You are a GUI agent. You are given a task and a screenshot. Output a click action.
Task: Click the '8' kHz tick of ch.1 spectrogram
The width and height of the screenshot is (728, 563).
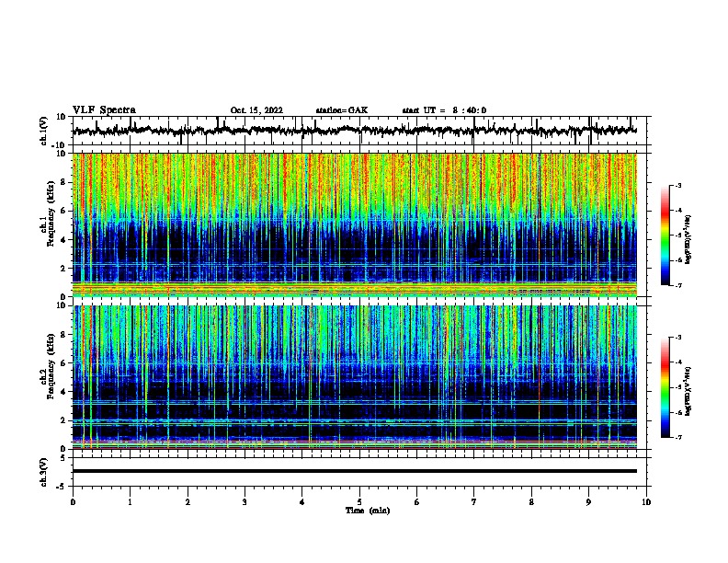(x=63, y=182)
